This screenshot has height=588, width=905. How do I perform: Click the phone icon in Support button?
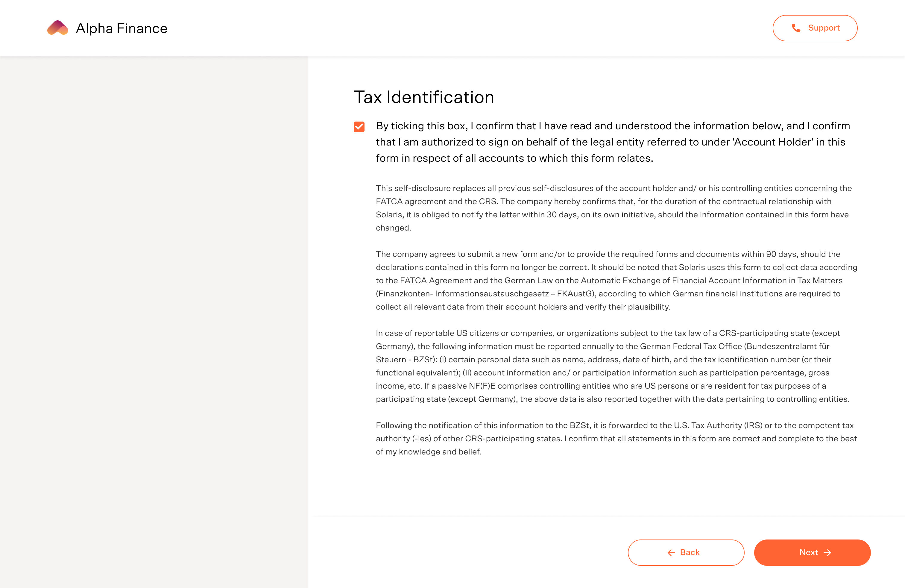click(x=796, y=28)
